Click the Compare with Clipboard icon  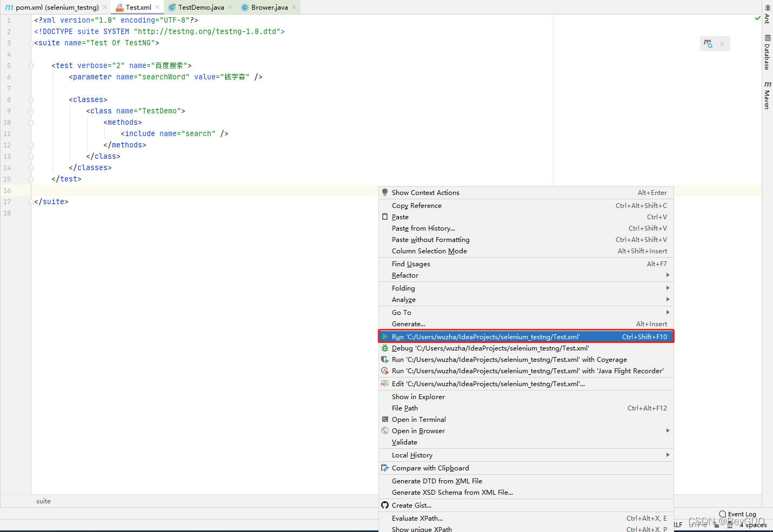[x=385, y=468]
